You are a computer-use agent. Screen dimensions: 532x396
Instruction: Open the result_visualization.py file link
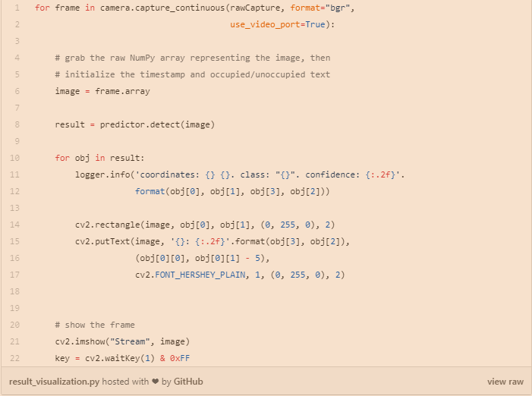click(55, 382)
